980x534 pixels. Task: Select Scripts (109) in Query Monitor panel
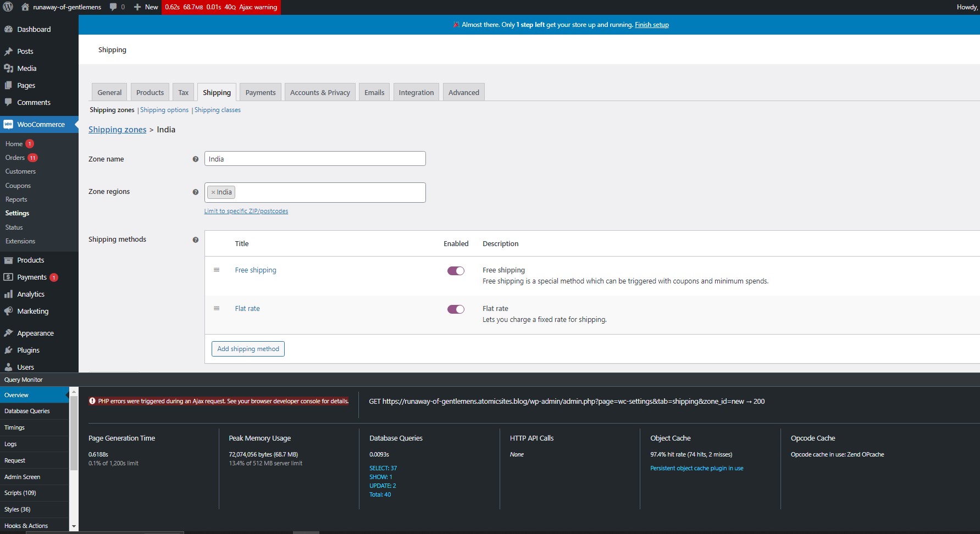click(x=34, y=493)
